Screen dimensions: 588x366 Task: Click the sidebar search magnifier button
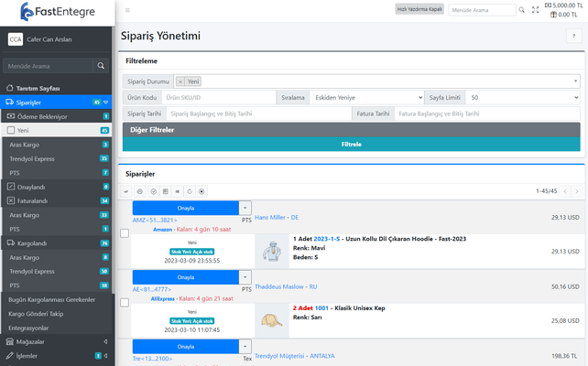tap(101, 66)
